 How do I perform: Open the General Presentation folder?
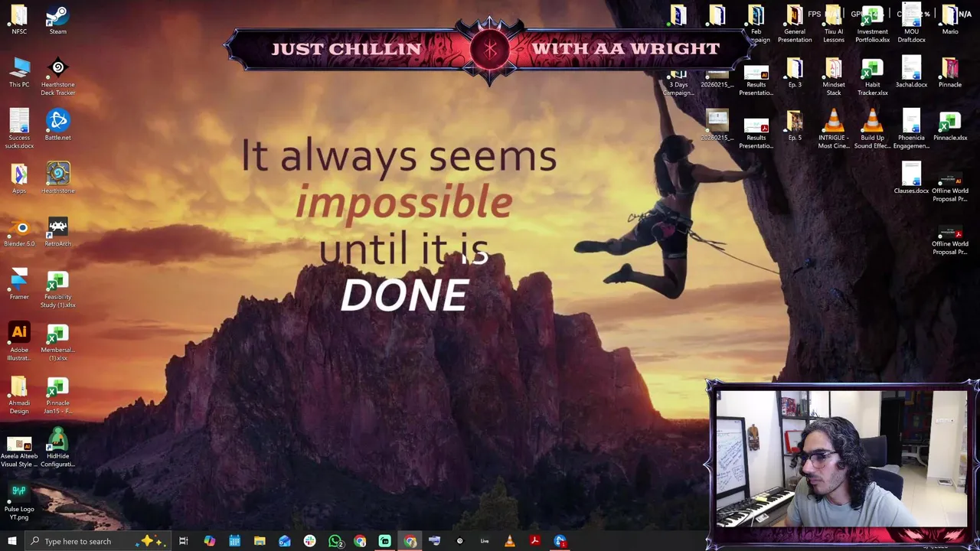click(x=795, y=24)
